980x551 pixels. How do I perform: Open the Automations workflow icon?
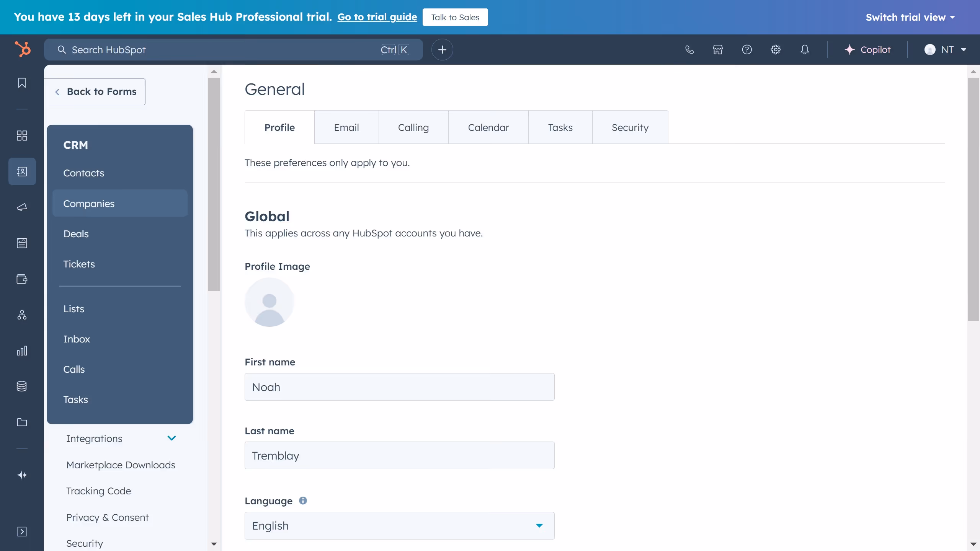22,315
